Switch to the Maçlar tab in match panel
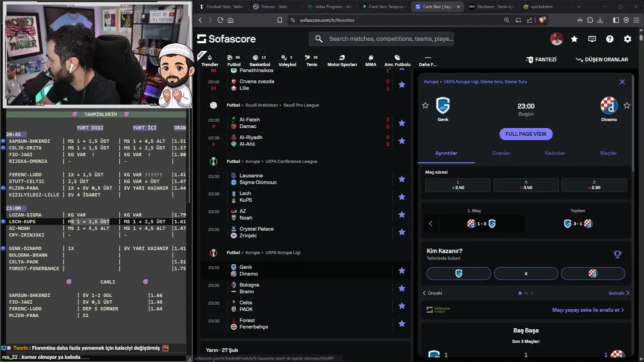 (x=608, y=153)
